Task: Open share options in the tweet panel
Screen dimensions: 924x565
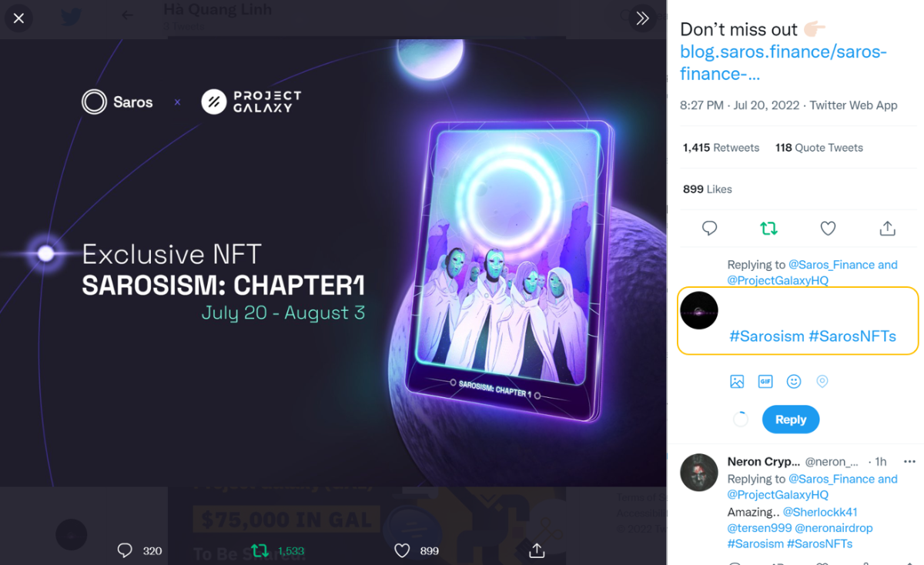Action: tap(887, 228)
